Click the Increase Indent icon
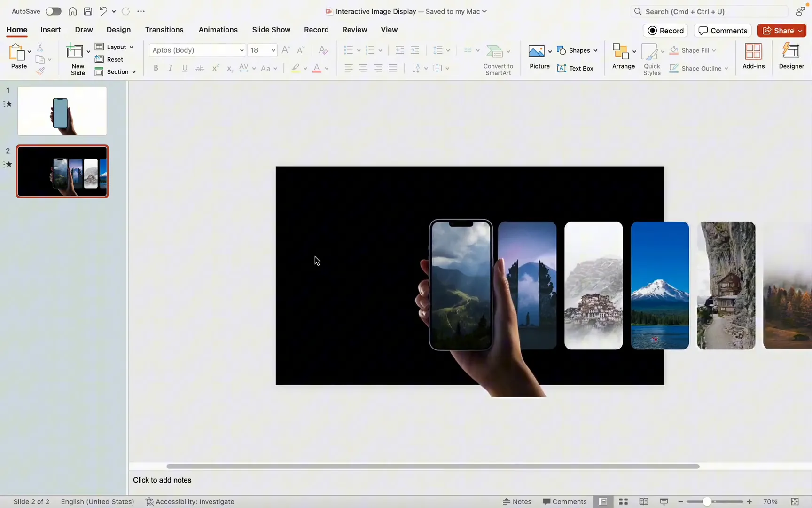This screenshot has height=508, width=812. pyautogui.click(x=415, y=50)
